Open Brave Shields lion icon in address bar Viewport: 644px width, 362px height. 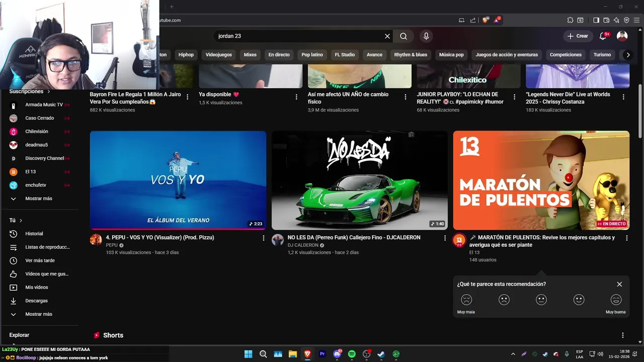(x=485, y=20)
